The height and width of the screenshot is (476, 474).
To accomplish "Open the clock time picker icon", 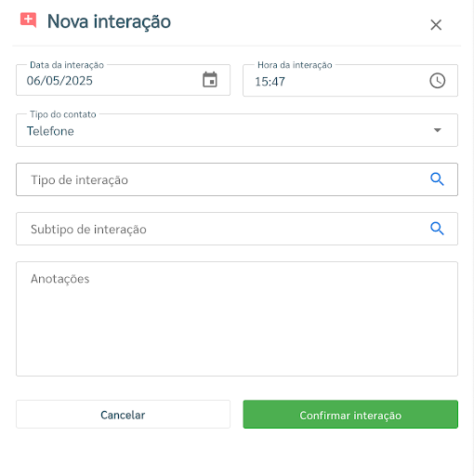I will pyautogui.click(x=437, y=81).
